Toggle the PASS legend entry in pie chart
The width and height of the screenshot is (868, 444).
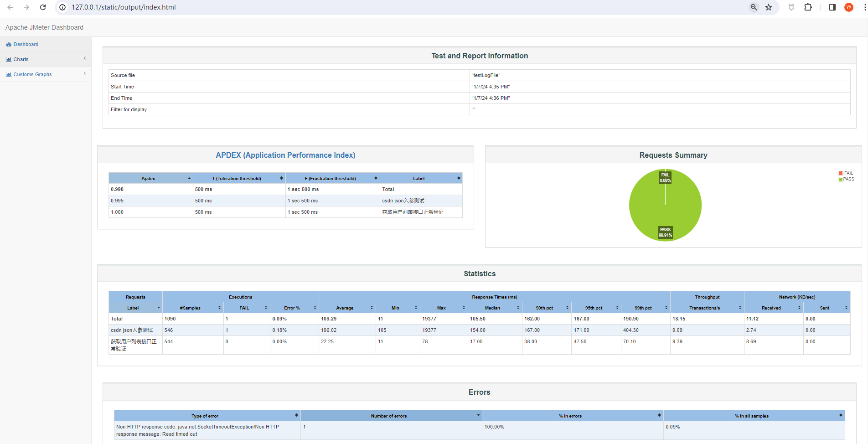[x=846, y=179]
